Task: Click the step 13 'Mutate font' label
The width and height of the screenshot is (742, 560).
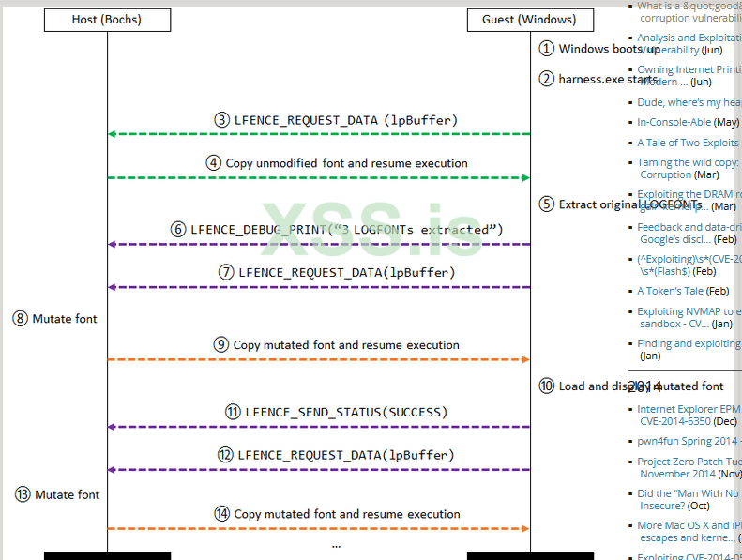Action: pos(68,494)
